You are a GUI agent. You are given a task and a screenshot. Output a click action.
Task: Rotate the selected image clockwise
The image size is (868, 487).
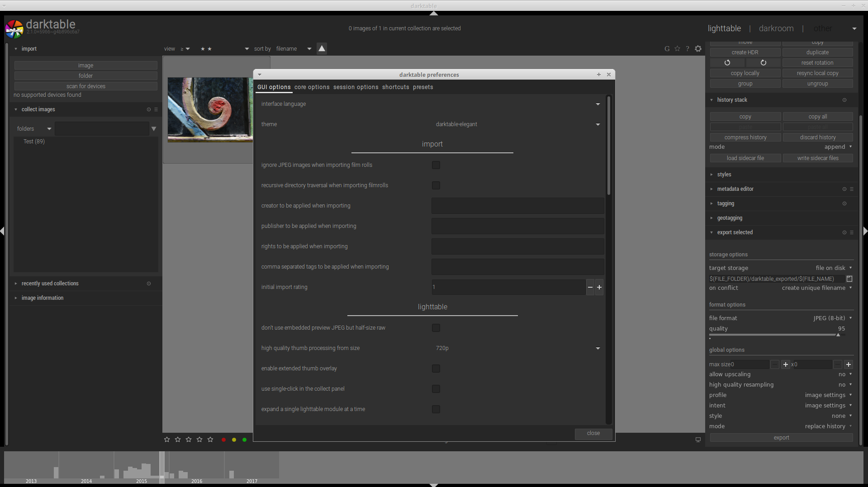click(x=763, y=63)
